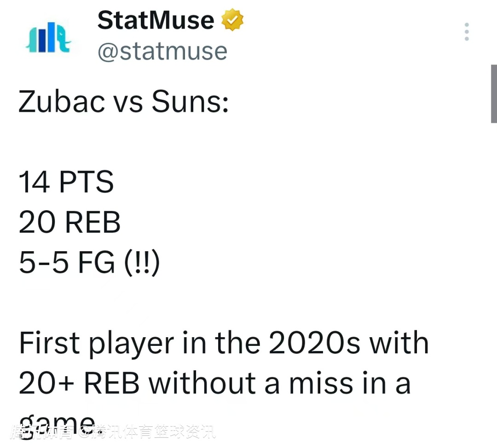Click the StatMuse elephant logo avatar
Viewport: 497px width, 448px height.
click(x=48, y=37)
